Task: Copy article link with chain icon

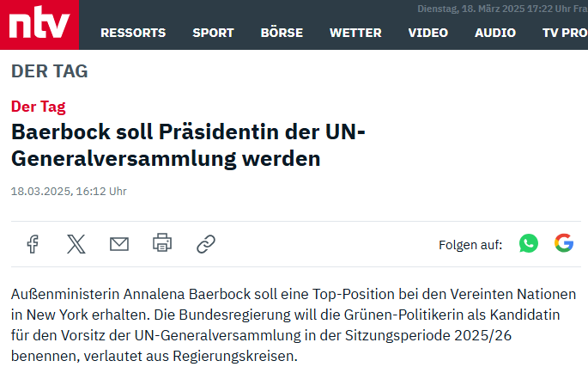Action: pos(206,244)
